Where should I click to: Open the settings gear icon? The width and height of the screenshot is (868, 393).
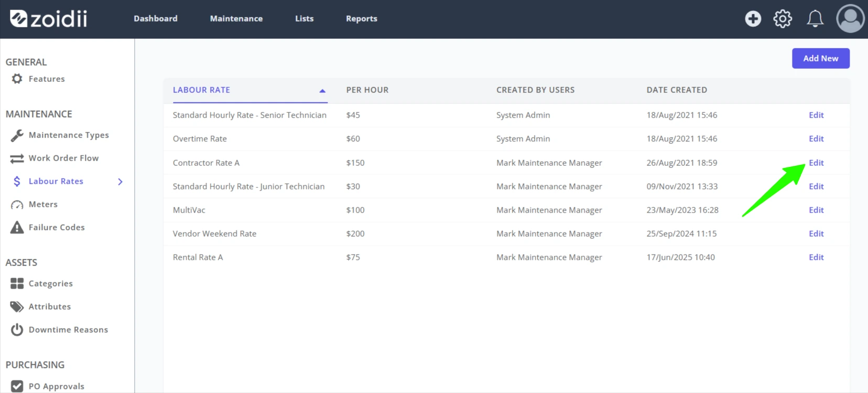click(x=783, y=19)
